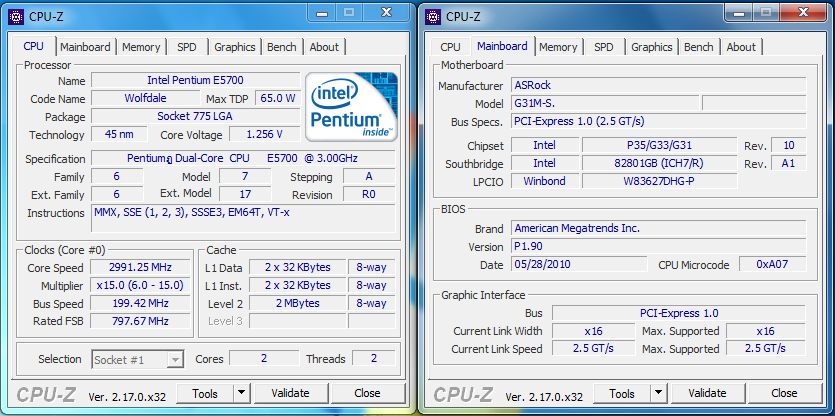The width and height of the screenshot is (835, 416).
Task: Click the W83627DHG-P LPCIO value
Action: pyautogui.click(x=659, y=181)
